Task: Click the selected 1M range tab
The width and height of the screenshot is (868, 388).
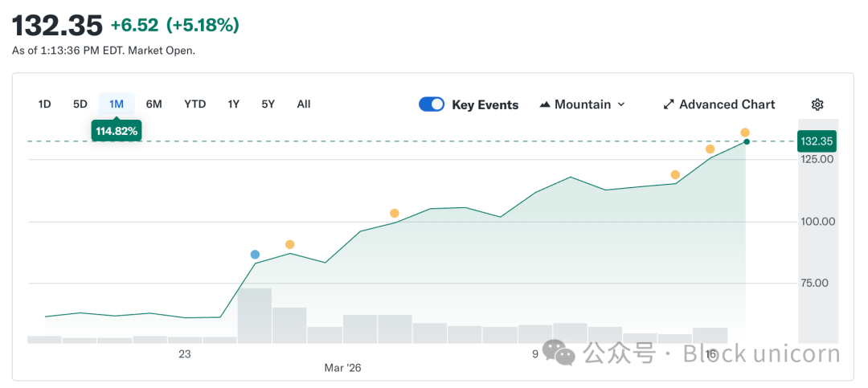Action: click(117, 104)
